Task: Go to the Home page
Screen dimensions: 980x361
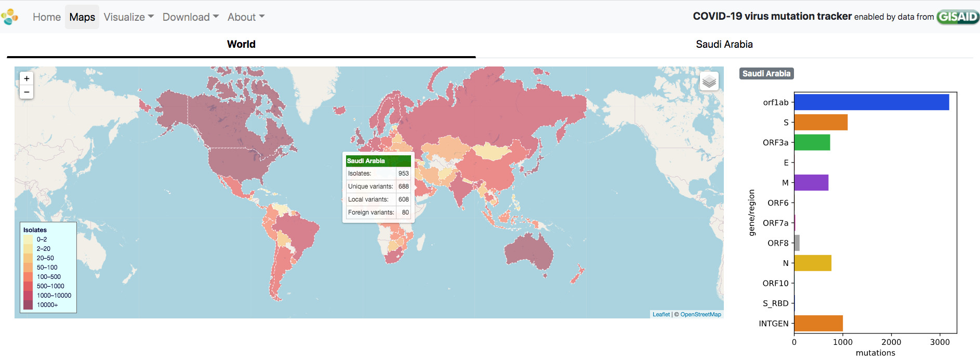Action: [47, 17]
